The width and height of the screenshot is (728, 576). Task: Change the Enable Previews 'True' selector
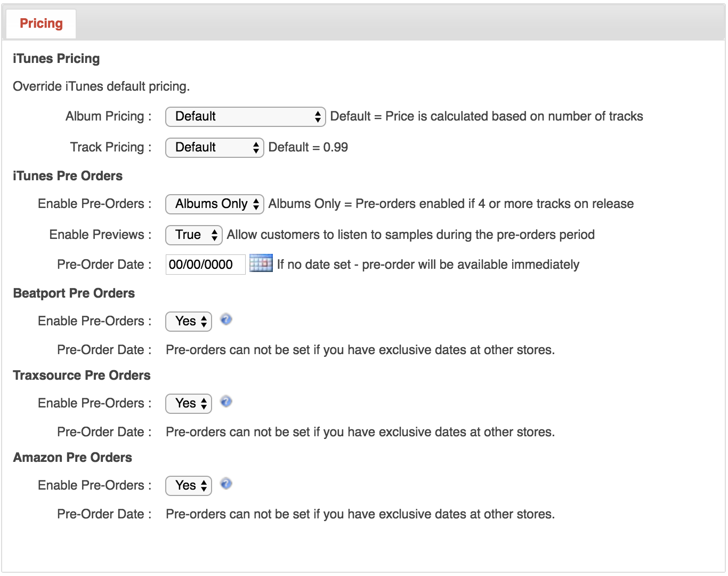(x=193, y=235)
